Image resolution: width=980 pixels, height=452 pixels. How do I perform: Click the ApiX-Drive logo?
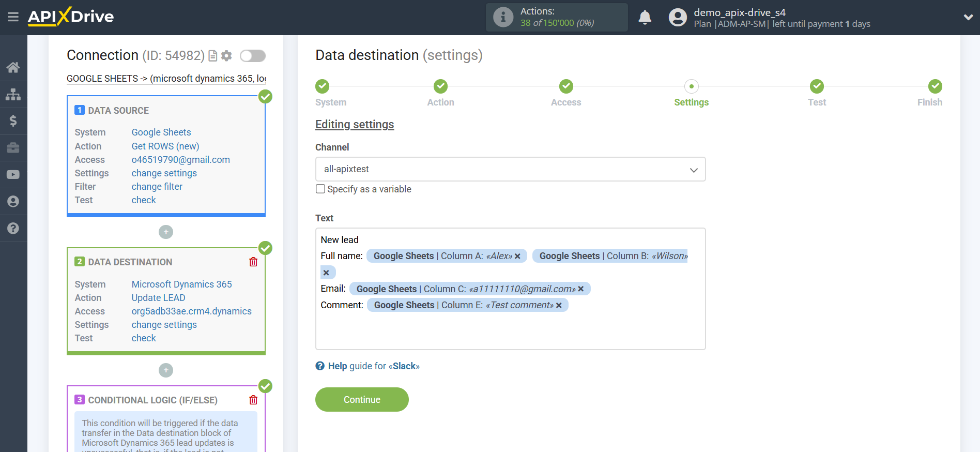pos(71,17)
